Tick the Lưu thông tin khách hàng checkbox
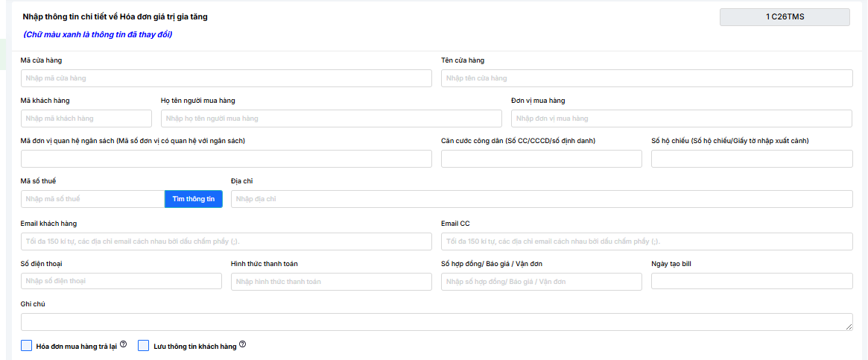Viewport: 868px width, 360px height. (144, 345)
